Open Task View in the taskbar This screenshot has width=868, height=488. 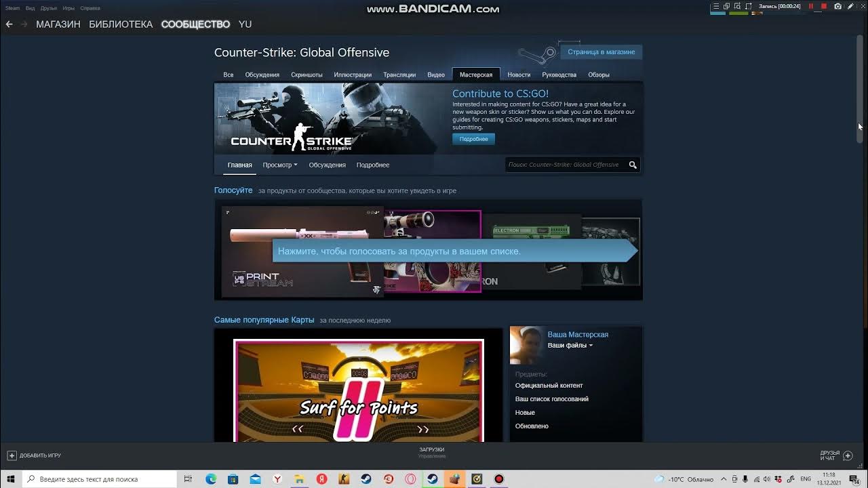(189, 479)
